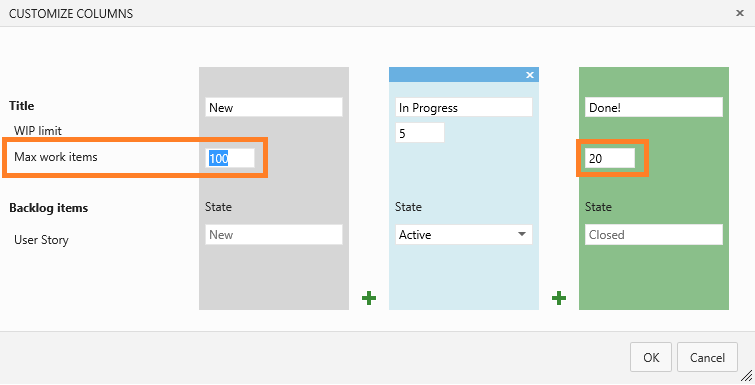Click the plus icon before the Done! column
Screen dimensions: 755x385
pyautogui.click(x=559, y=298)
